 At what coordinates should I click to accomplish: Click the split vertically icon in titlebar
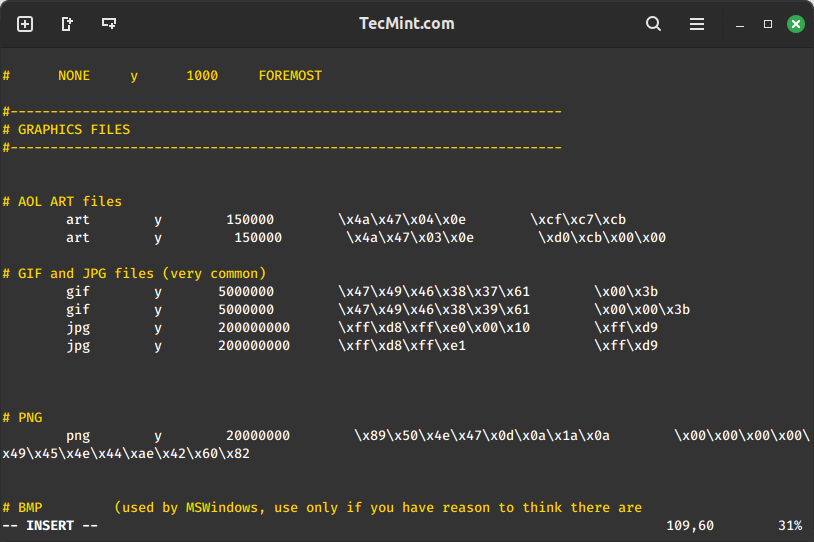67,24
